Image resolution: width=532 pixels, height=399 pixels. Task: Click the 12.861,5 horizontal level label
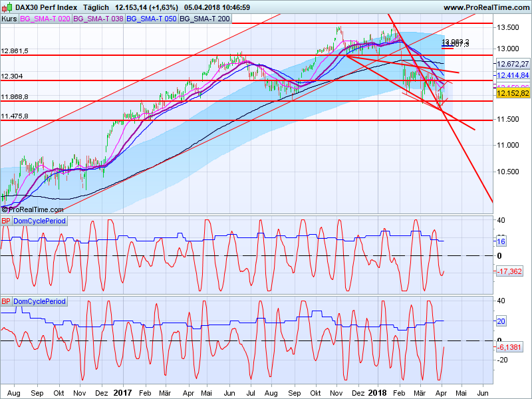click(15, 51)
